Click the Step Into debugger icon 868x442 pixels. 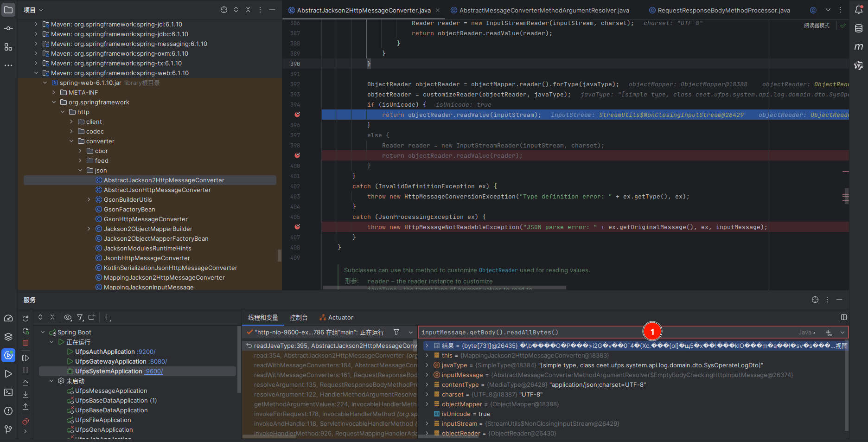click(26, 394)
